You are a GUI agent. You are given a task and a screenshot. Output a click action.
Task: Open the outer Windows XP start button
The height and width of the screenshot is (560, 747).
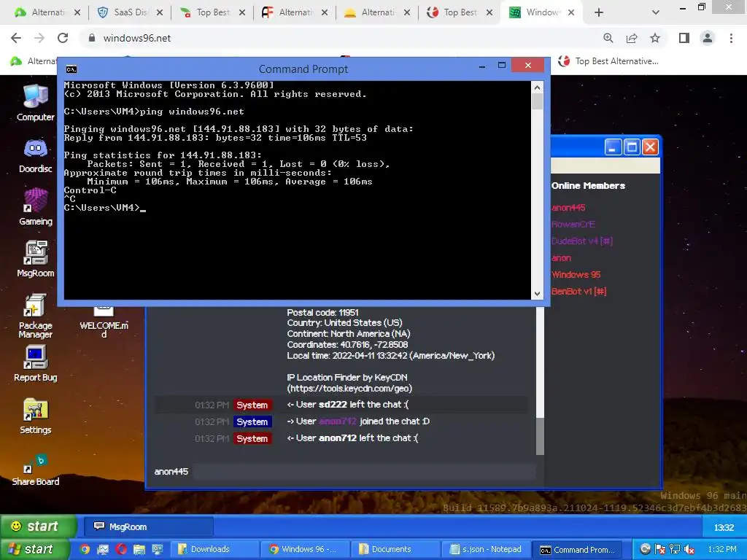(x=34, y=550)
